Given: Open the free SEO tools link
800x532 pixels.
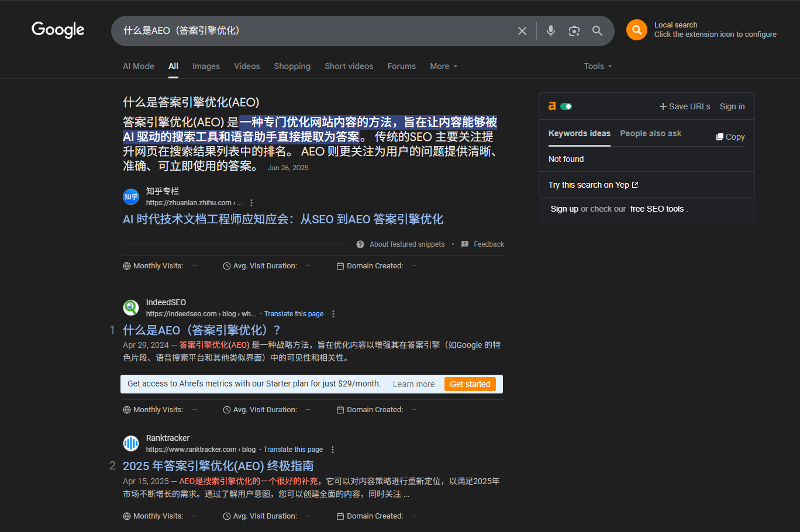Looking at the screenshot, I should click(x=657, y=209).
